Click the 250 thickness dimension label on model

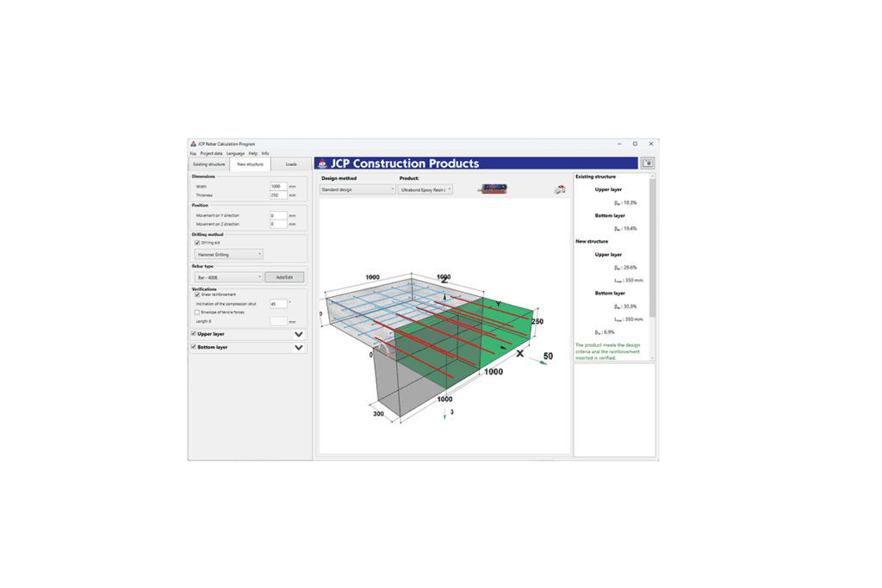pyautogui.click(x=537, y=321)
